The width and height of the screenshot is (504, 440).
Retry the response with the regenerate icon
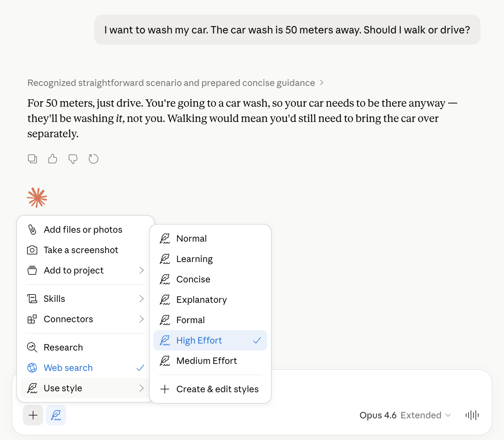[93, 159]
